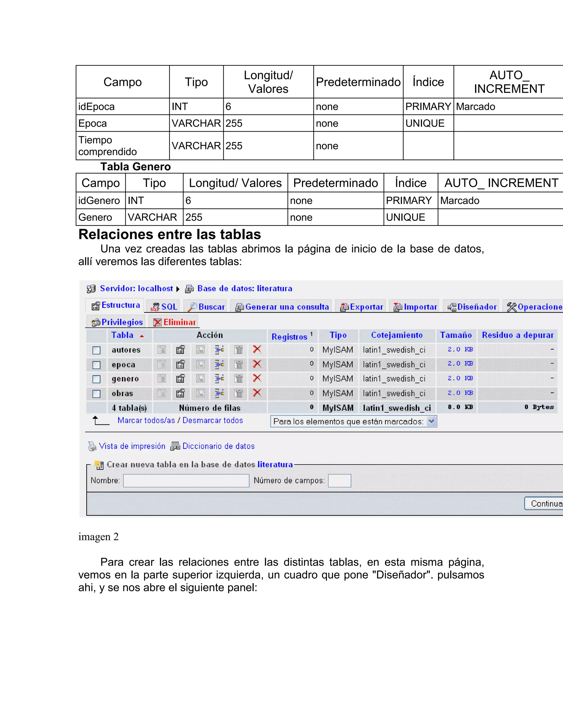Open Vista de impresión link
The image size is (563, 728).
click(x=132, y=446)
